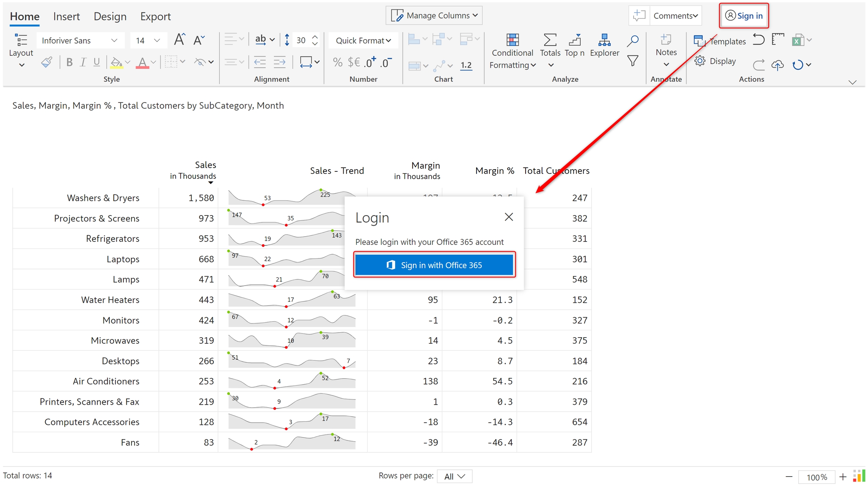Click Sign in with Office 365
The image size is (868, 486).
click(x=434, y=265)
